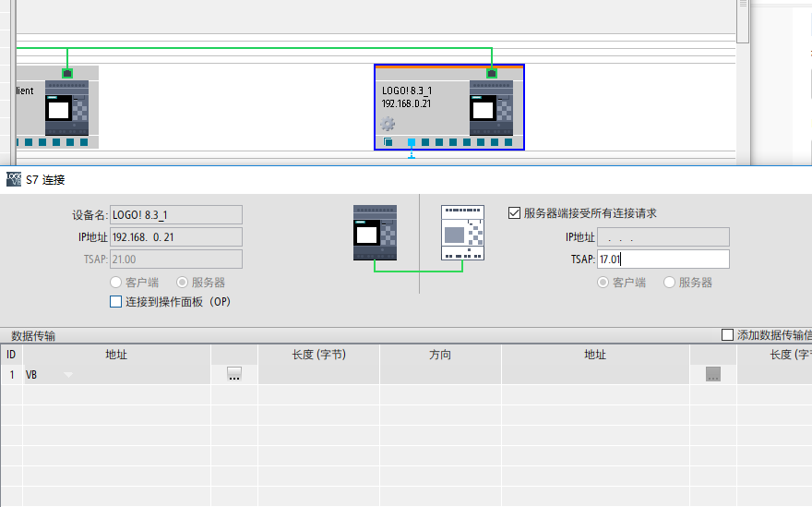Select the remote 客户端 radio button

tap(603, 282)
